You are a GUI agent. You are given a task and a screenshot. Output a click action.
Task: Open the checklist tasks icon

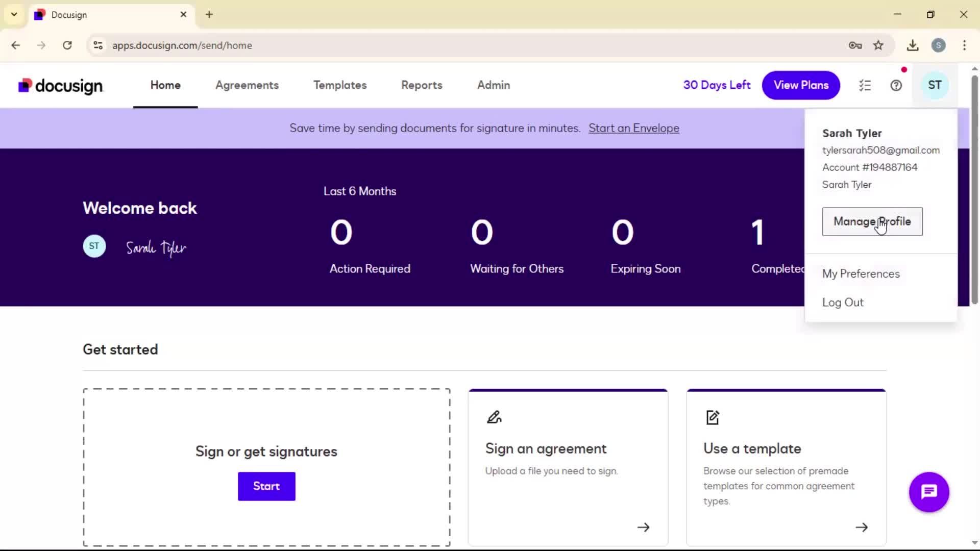click(865, 85)
